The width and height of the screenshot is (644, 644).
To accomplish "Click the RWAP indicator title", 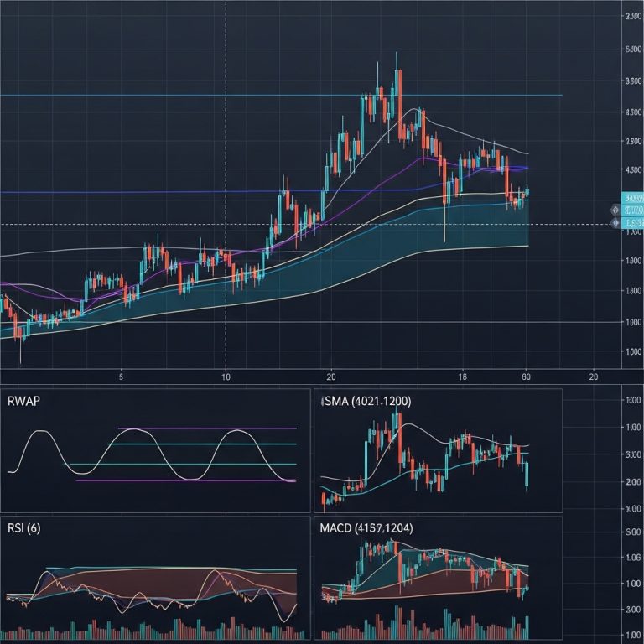I will point(23,402).
